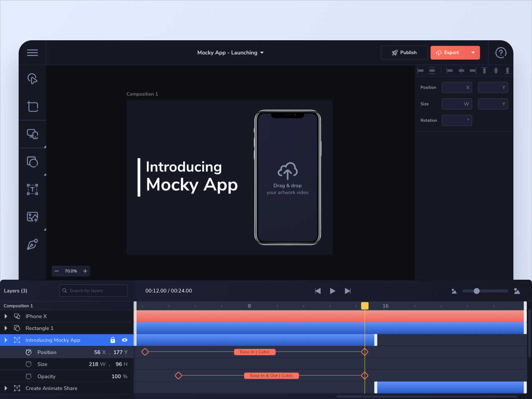Zoom in canvas with plus icon

[x=85, y=271]
